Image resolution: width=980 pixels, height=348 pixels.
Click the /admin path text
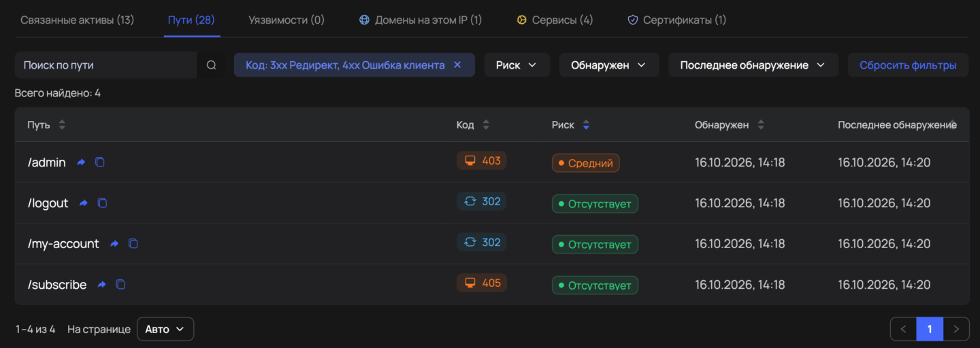coord(47,162)
